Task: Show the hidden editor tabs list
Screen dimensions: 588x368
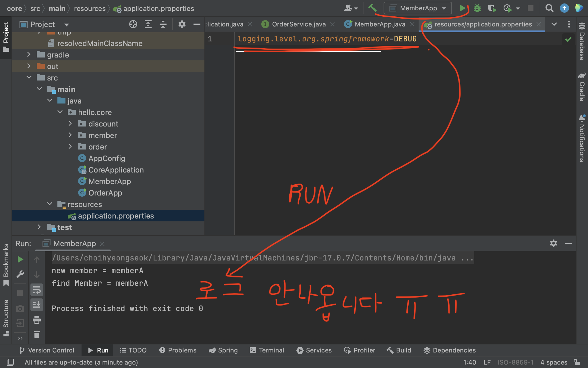Action: [x=554, y=24]
